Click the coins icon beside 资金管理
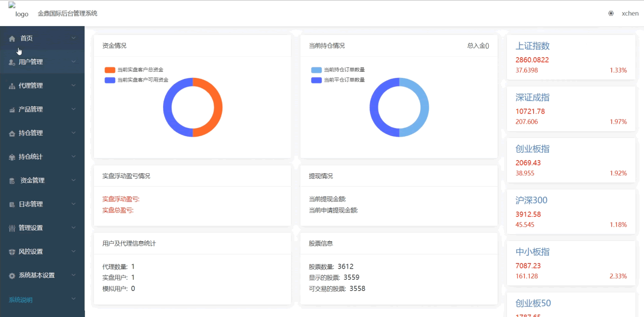Viewport: 644px width, 317px height. 12,181
